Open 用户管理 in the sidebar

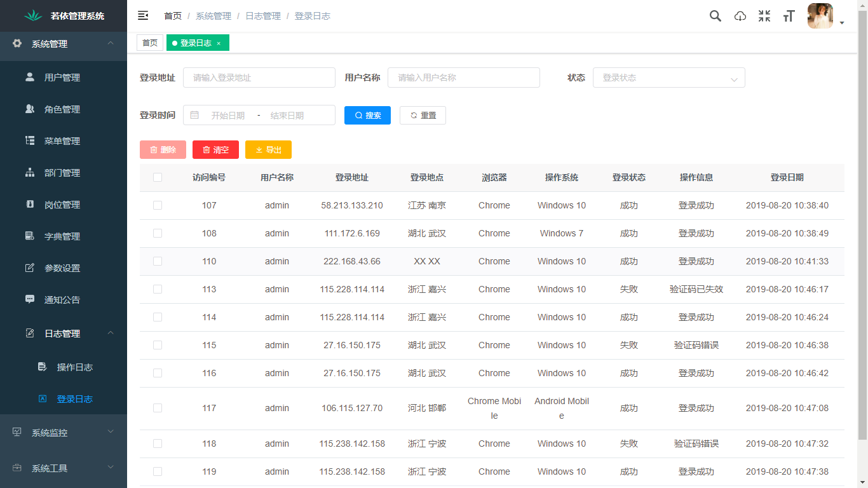click(x=64, y=78)
